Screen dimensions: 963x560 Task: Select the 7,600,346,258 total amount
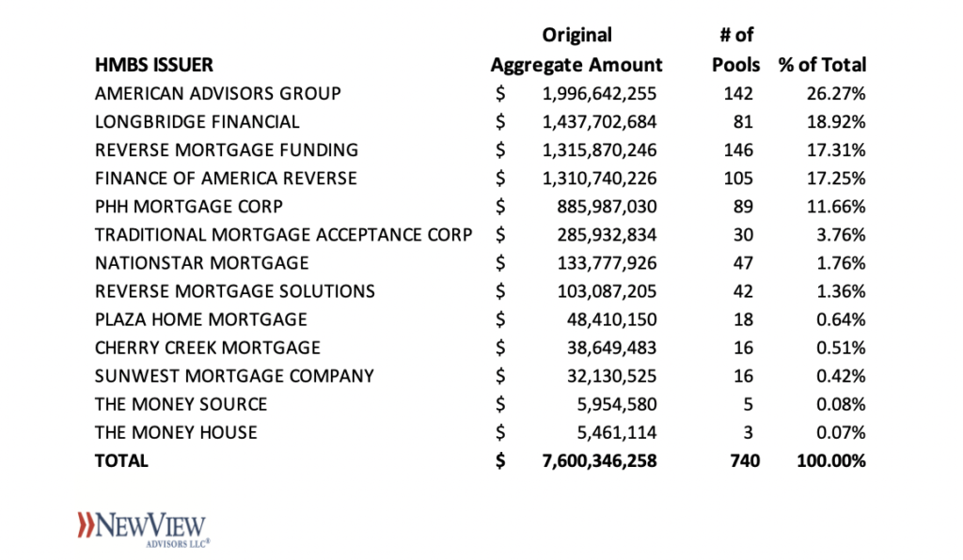click(x=599, y=460)
